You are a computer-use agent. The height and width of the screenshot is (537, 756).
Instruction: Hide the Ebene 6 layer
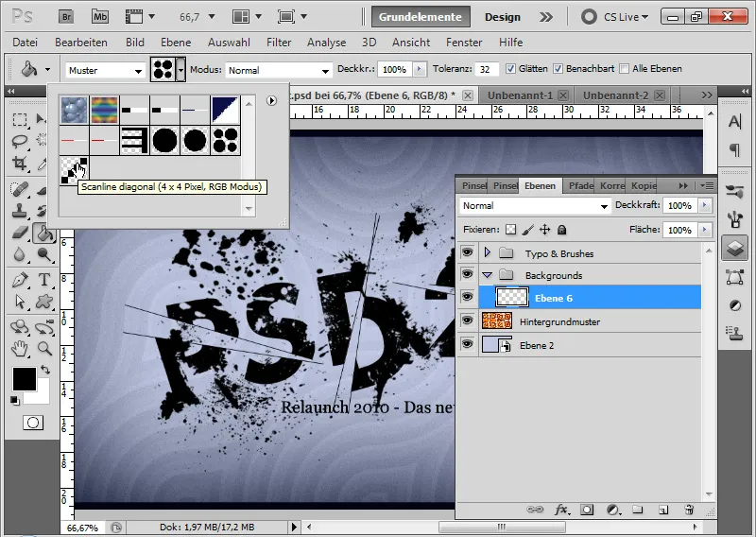467,296
